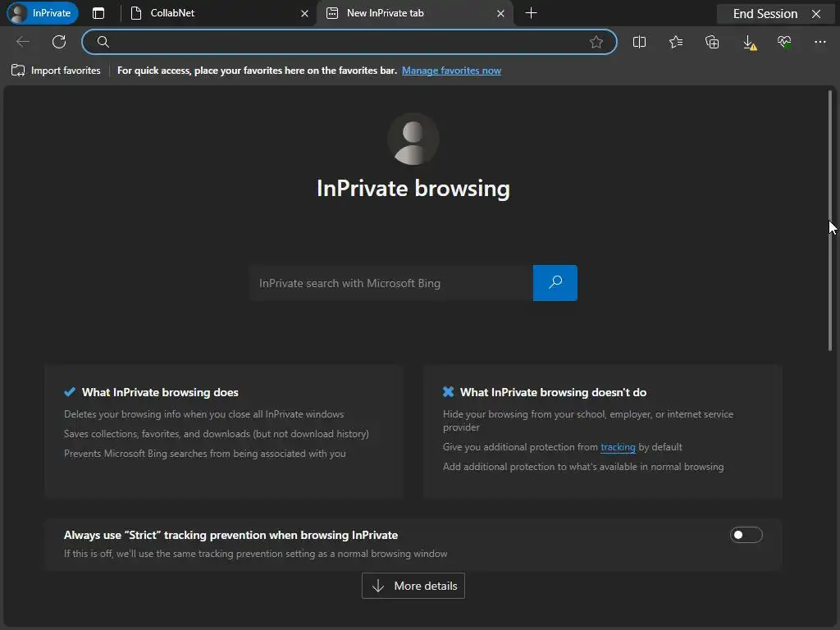Image resolution: width=840 pixels, height=630 pixels.
Task: Open a new tab with plus button
Action: pos(531,13)
